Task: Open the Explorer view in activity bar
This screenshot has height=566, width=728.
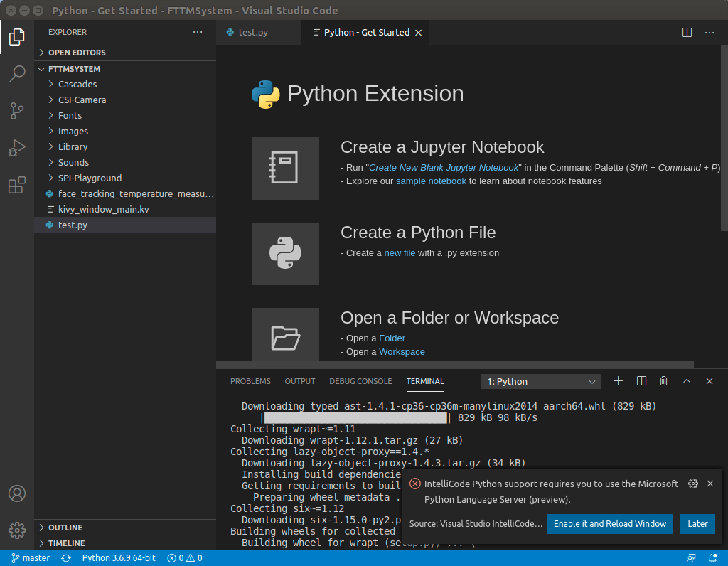Action: pos(17,37)
